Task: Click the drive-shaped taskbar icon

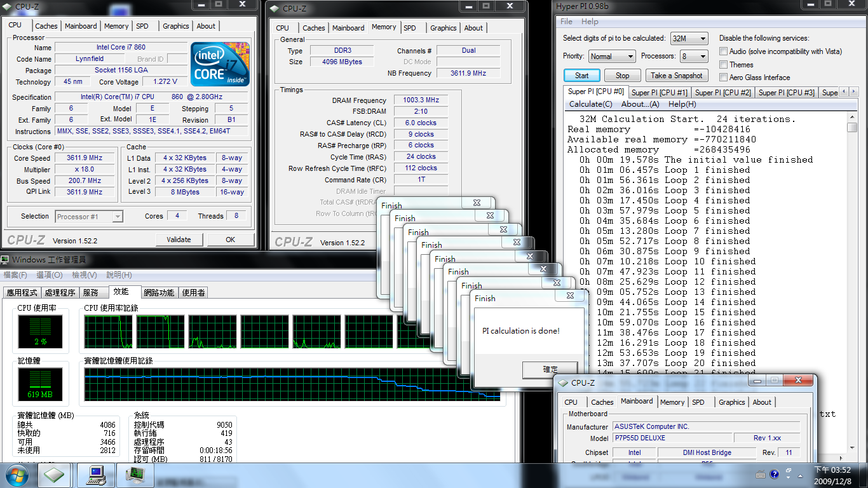Action: 55,475
